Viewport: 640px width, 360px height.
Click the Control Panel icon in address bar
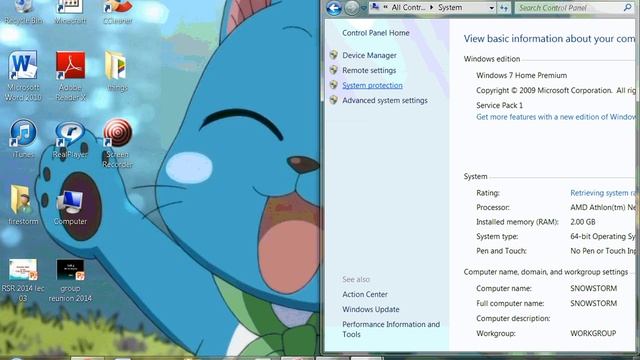(376, 7)
